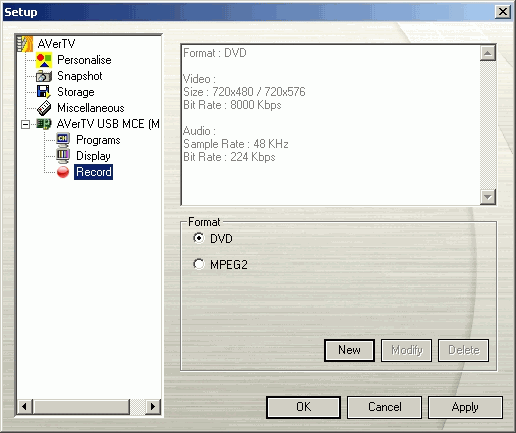Screen dimensions: 516x433
Task: Select the AVerTV root tree item
Action: [56, 44]
